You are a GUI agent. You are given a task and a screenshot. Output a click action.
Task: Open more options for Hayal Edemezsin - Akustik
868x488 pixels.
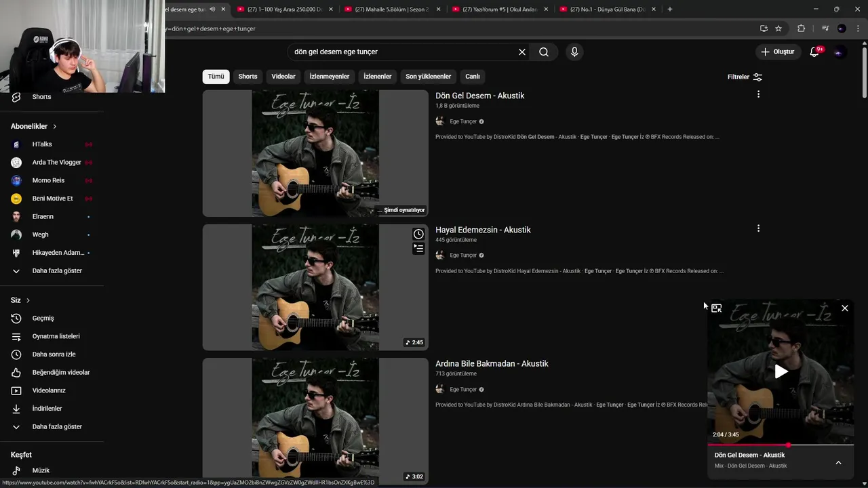(758, 228)
